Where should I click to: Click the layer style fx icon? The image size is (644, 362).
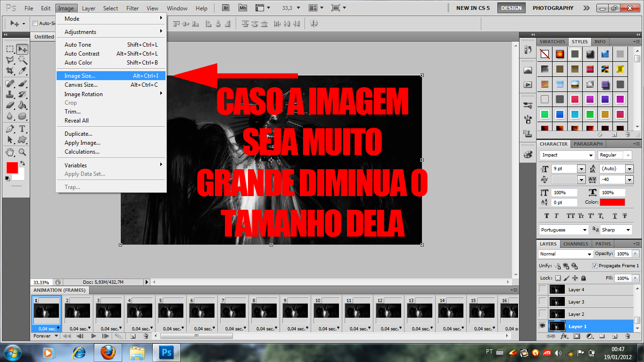click(x=564, y=336)
